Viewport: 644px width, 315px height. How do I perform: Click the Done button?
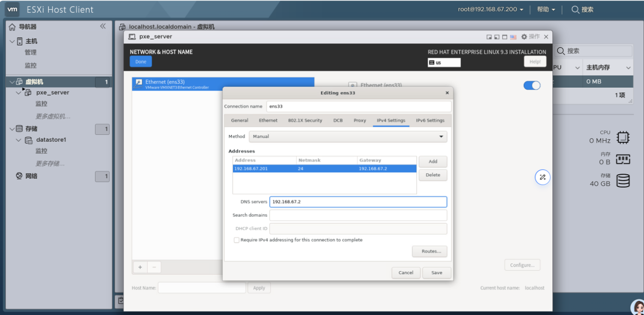click(141, 62)
